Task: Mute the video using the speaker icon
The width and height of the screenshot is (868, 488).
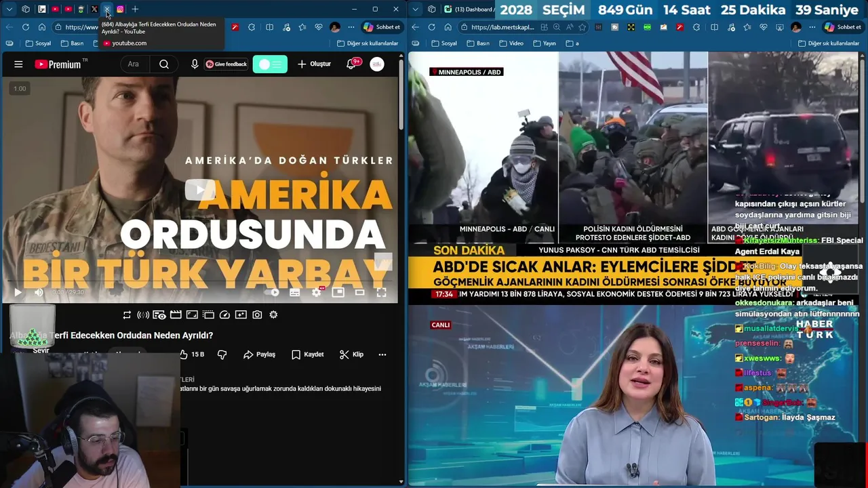Action: (x=39, y=292)
